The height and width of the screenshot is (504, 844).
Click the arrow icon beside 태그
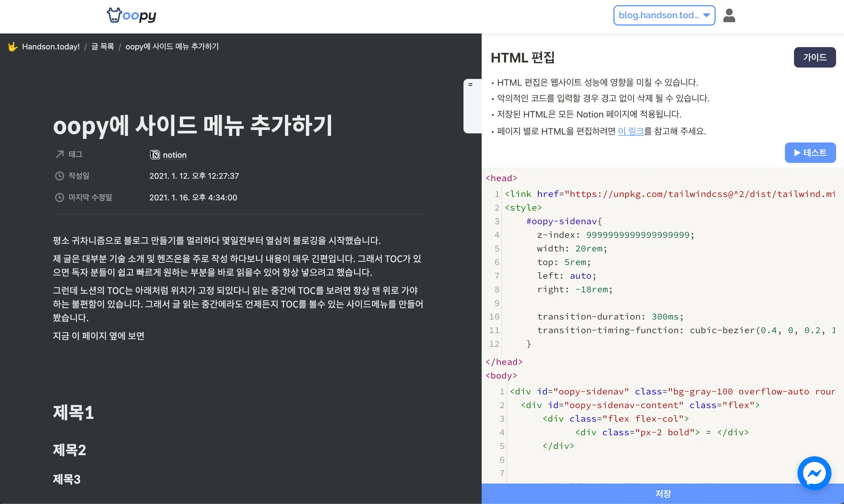[x=60, y=154]
